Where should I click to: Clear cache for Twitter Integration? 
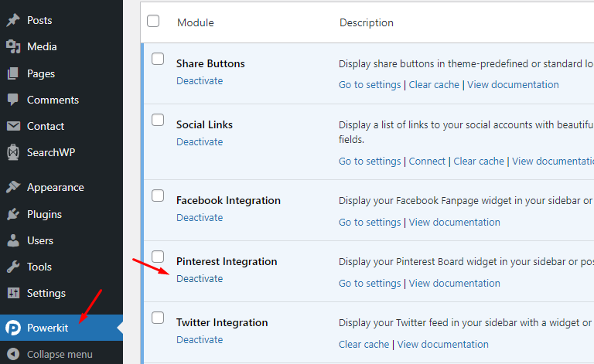pyautogui.click(x=364, y=345)
